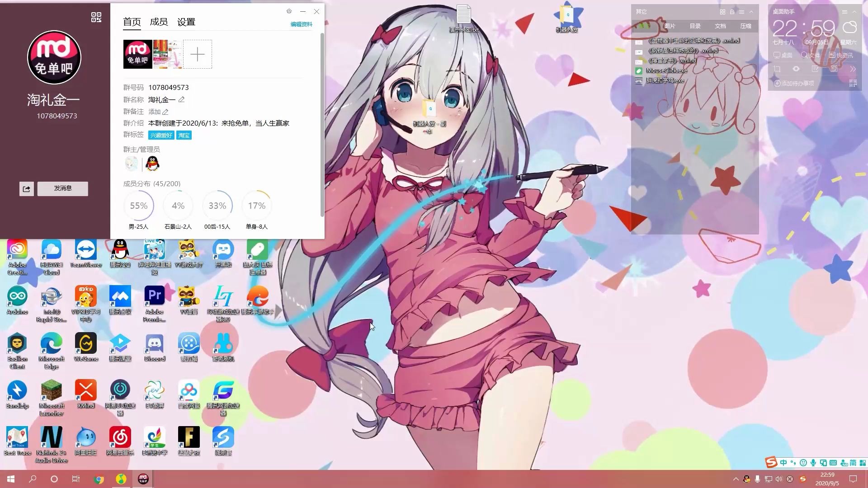Expand more tools arrows in 桌面助手
868x488 pixels.
coord(853,69)
